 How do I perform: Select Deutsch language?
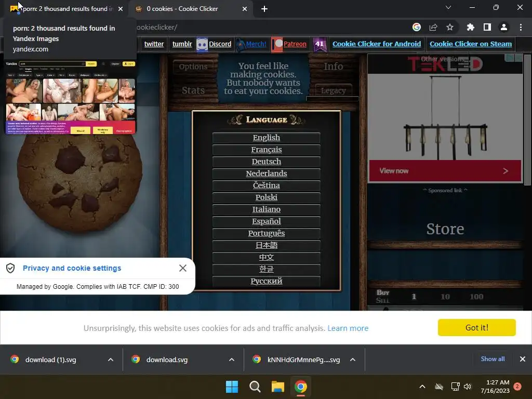coord(267,162)
